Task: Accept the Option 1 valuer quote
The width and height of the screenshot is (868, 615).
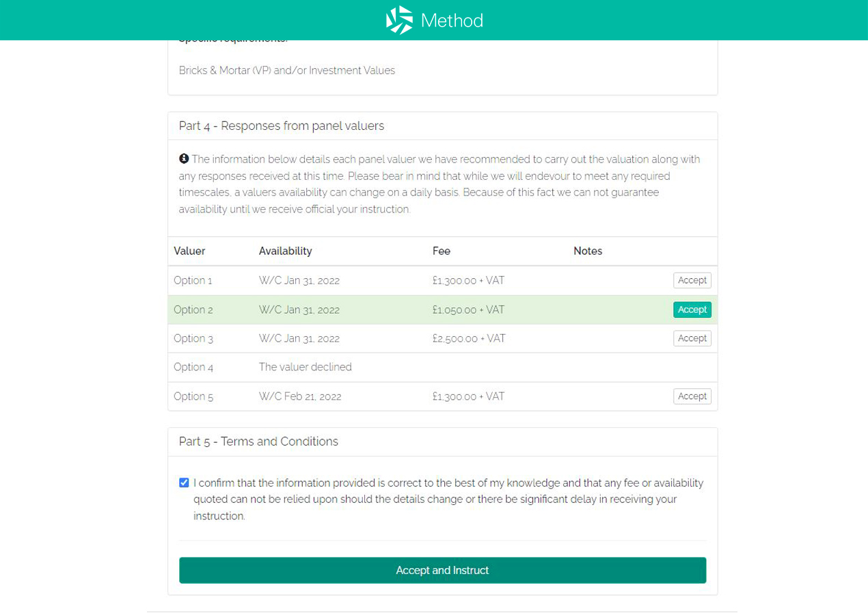Action: (692, 280)
